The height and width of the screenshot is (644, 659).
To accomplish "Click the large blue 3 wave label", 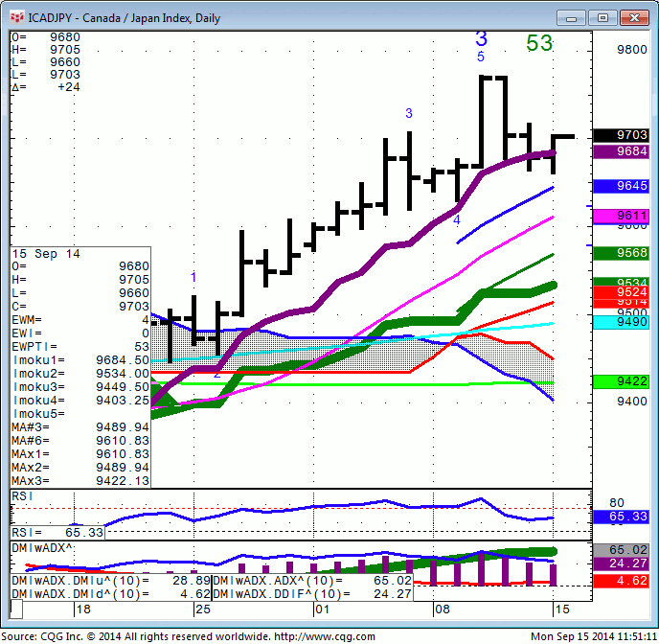I will point(481,39).
